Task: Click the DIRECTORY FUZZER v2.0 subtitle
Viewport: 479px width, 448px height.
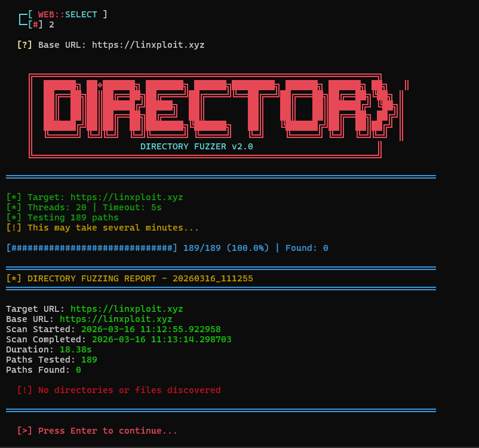Action: pyautogui.click(x=196, y=146)
